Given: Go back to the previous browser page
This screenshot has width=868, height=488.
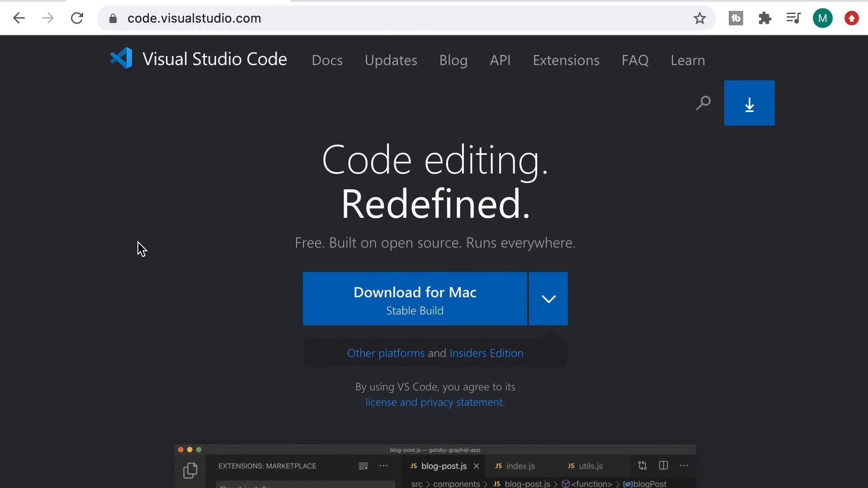Looking at the screenshot, I should tap(19, 18).
